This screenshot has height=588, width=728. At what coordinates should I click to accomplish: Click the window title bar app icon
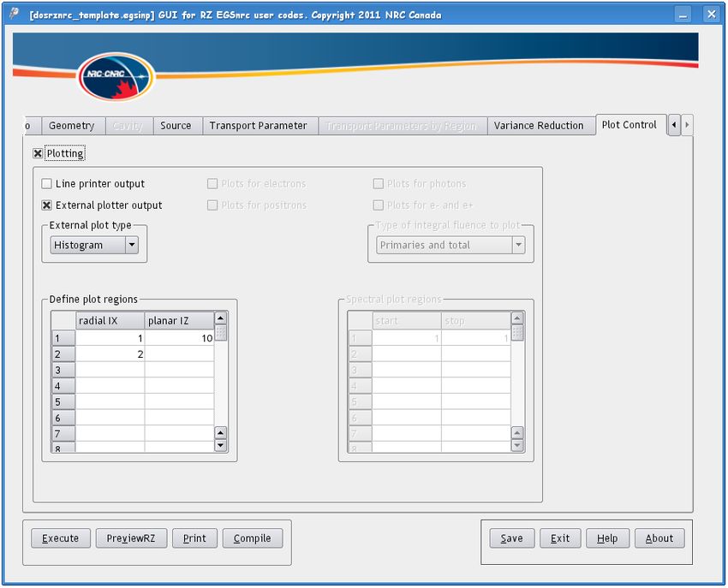[15, 14]
